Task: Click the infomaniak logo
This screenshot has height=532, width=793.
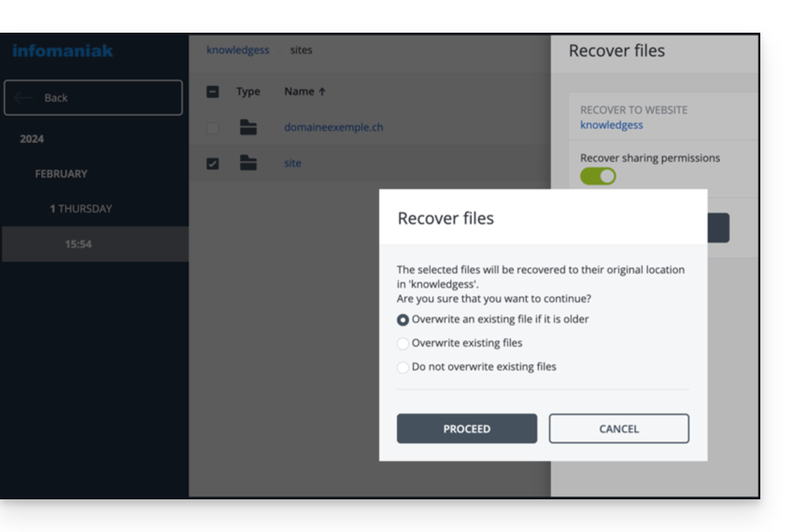Action: click(63, 51)
